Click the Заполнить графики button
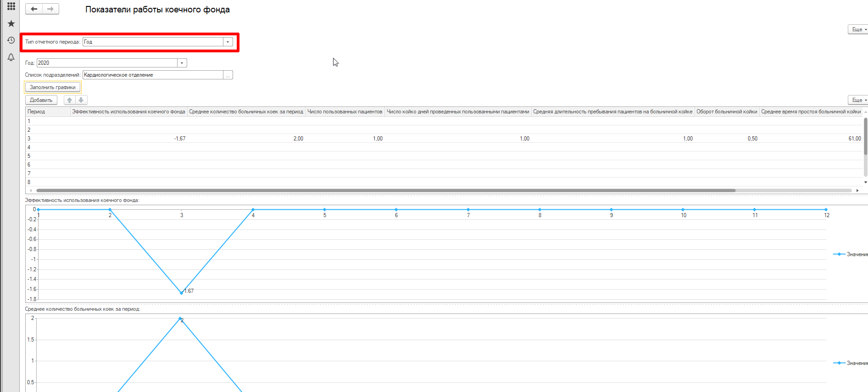This screenshot has width=868, height=392. [53, 87]
